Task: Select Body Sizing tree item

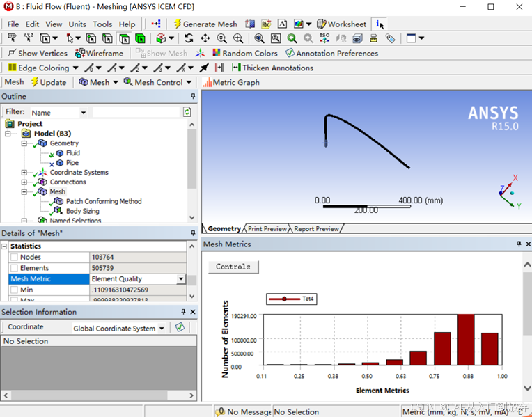Action: click(x=82, y=211)
